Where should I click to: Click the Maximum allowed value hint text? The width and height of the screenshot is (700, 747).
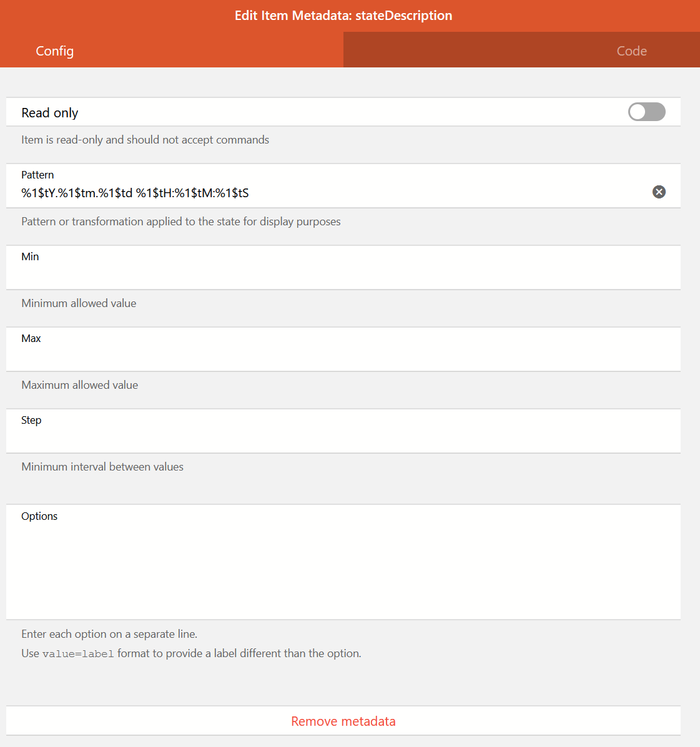(79, 385)
